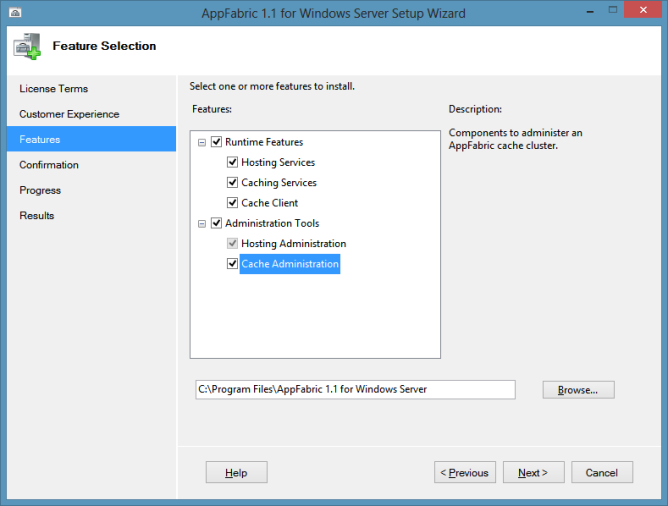The width and height of the screenshot is (668, 506).
Task: Collapse the Administration Tools tree node
Action: [202, 223]
